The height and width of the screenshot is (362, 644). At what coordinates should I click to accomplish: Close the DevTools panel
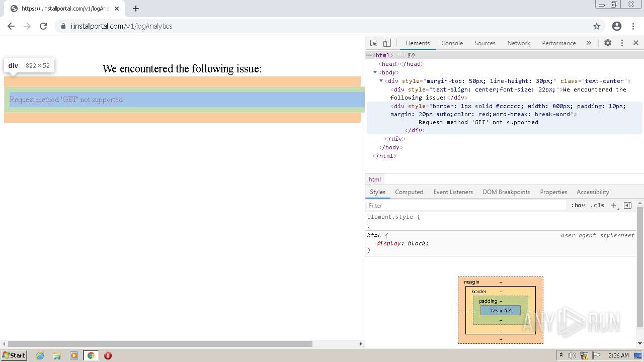pyautogui.click(x=636, y=43)
